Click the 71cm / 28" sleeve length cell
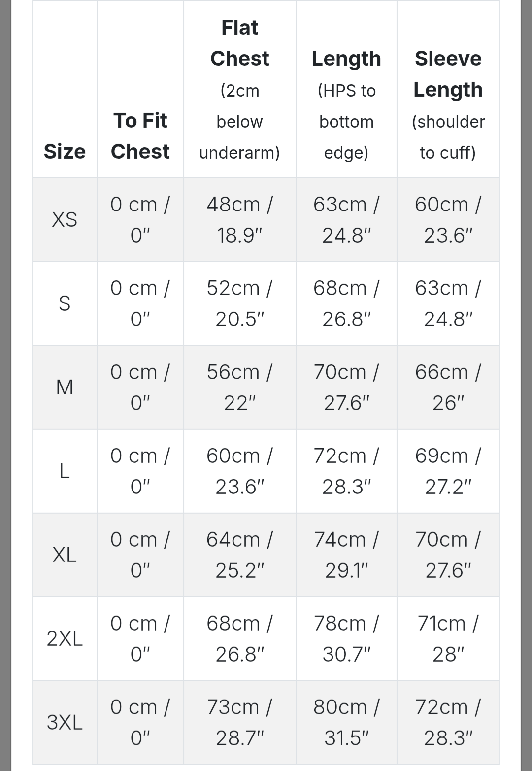Screen dimensions: 532x771 (x=448, y=639)
